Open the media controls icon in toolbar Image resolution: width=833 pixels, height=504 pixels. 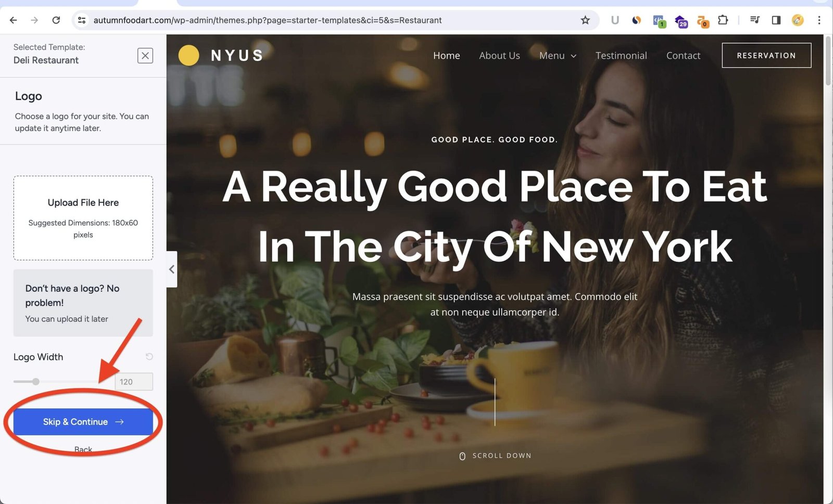click(x=754, y=20)
